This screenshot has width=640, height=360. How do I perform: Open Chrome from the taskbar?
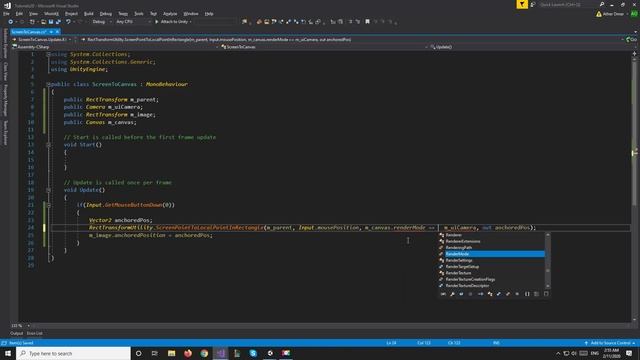[204, 353]
